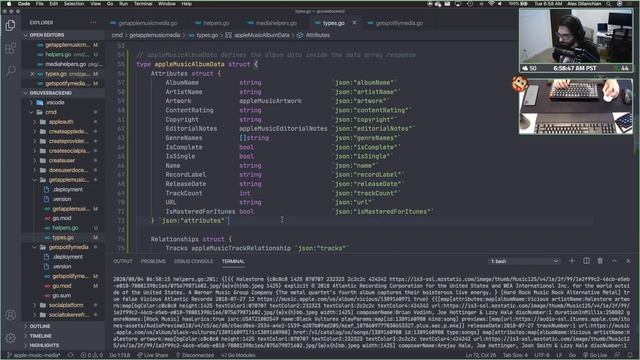
Task: Click Attributes breadcrumb
Action: tap(318, 35)
